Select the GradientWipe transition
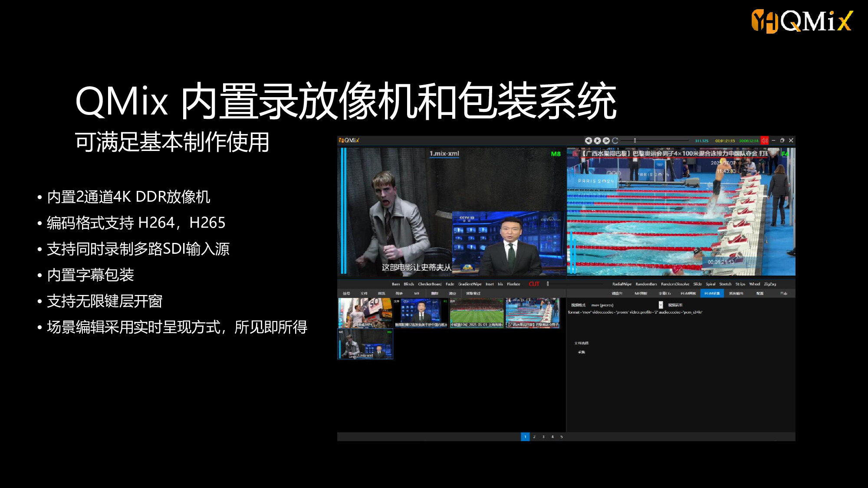This screenshot has height=488, width=868. [470, 284]
